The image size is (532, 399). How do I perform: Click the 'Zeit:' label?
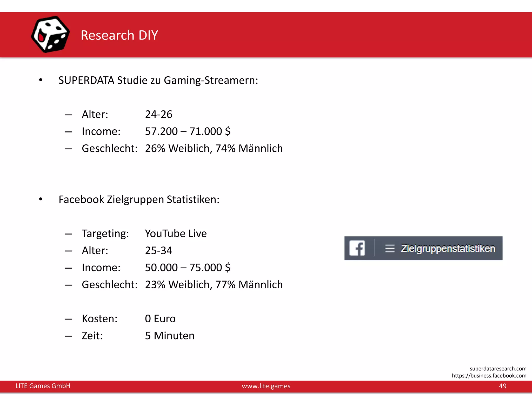[x=92, y=336]
